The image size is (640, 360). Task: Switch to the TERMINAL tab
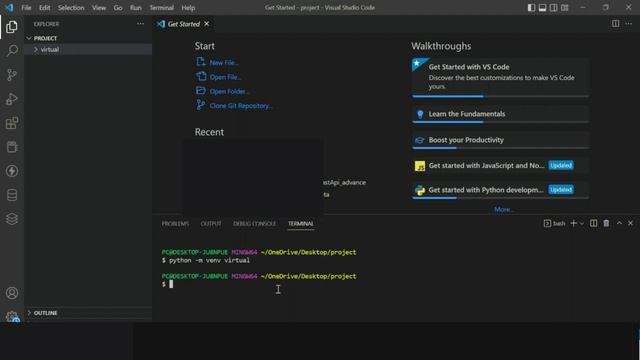(301, 224)
